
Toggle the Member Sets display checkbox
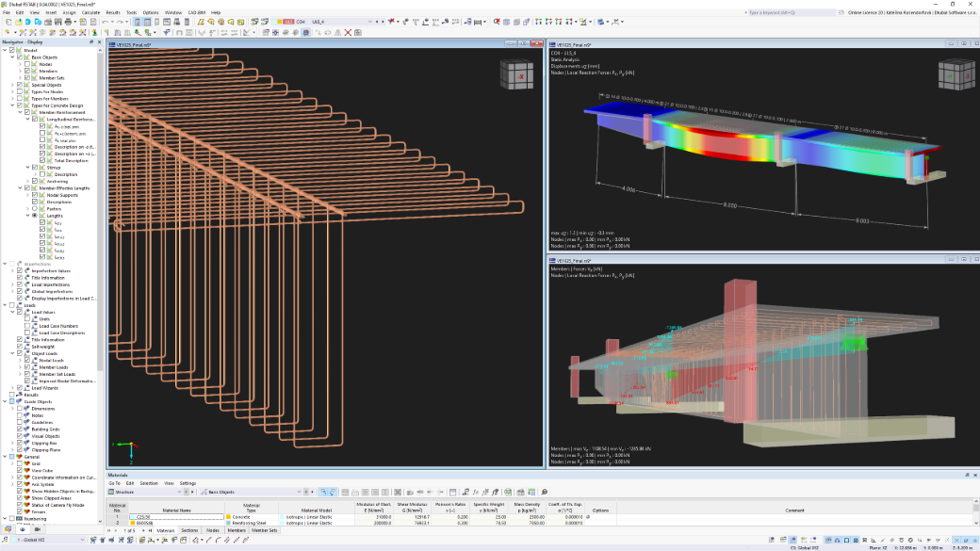click(27, 78)
